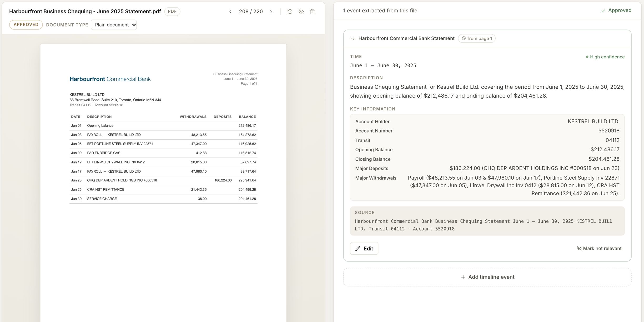Viewport: 644px width, 322px height.
Task: Click the plus icon of Add timeline event
Action: [x=463, y=277]
